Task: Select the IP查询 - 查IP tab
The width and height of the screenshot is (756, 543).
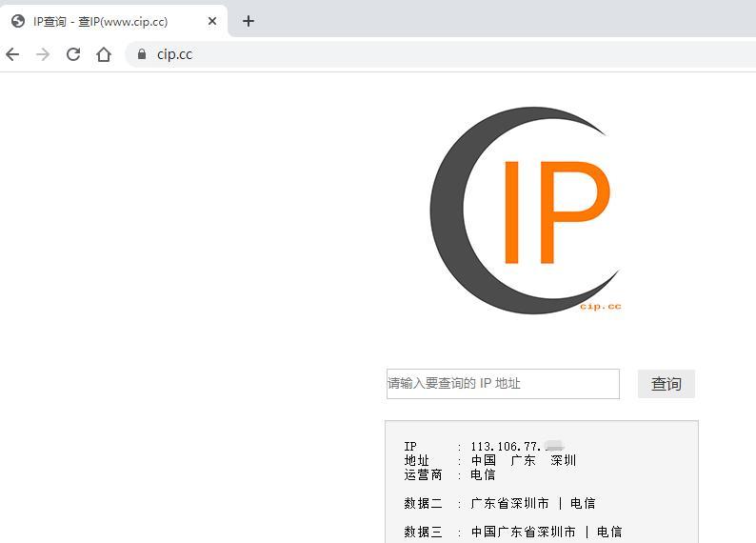Action: (x=114, y=21)
